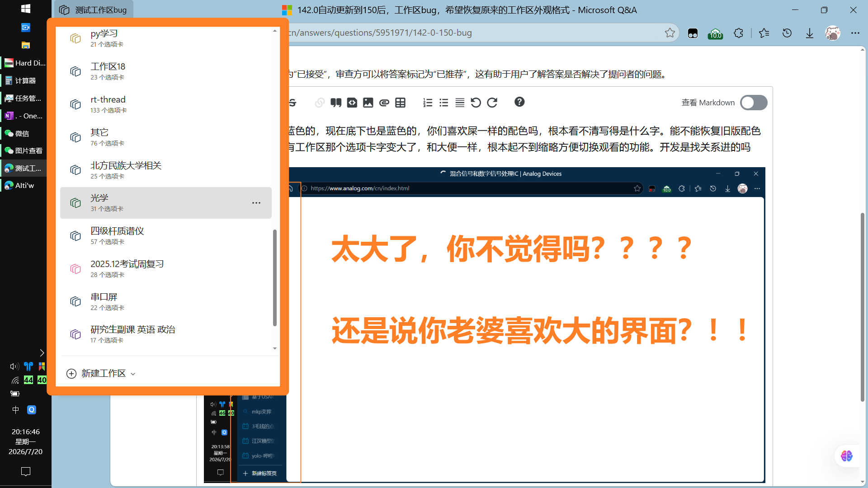Screen dimensions: 868x488
Task: Open browser History icon
Action: click(787, 33)
